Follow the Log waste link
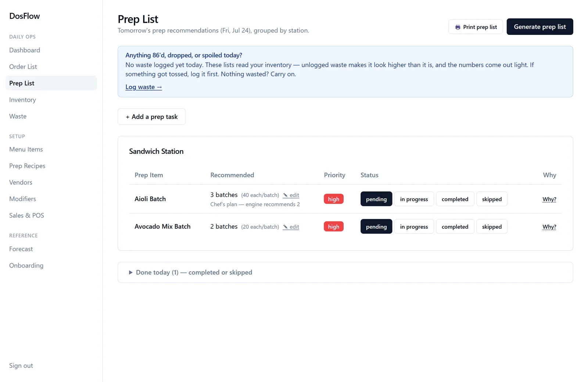 click(x=144, y=87)
